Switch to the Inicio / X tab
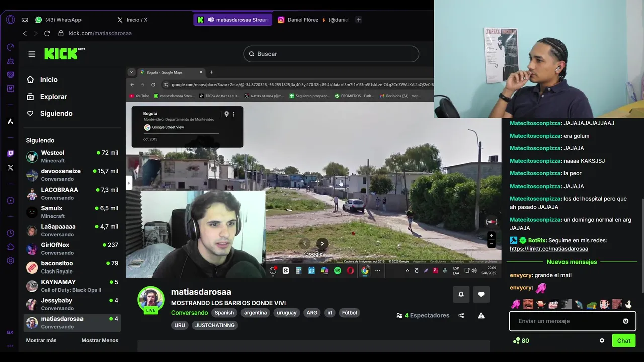The width and height of the screenshot is (644, 362). [x=132, y=20]
